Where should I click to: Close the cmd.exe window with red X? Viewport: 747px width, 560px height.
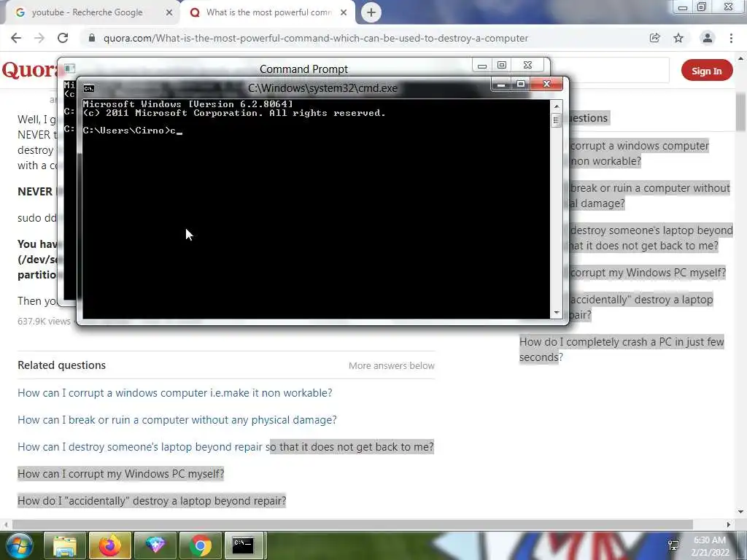point(547,85)
